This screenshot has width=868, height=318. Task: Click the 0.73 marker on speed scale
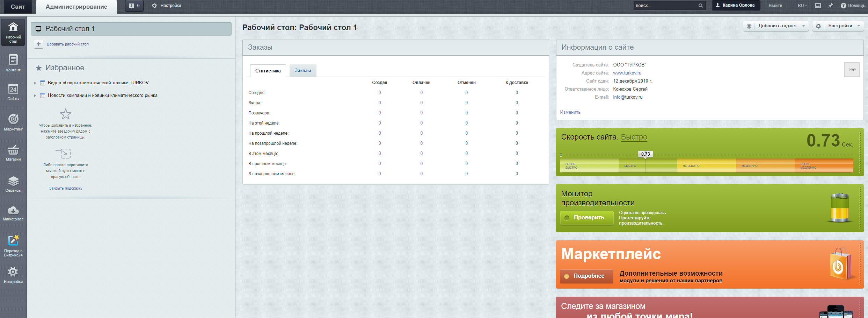coord(645,154)
